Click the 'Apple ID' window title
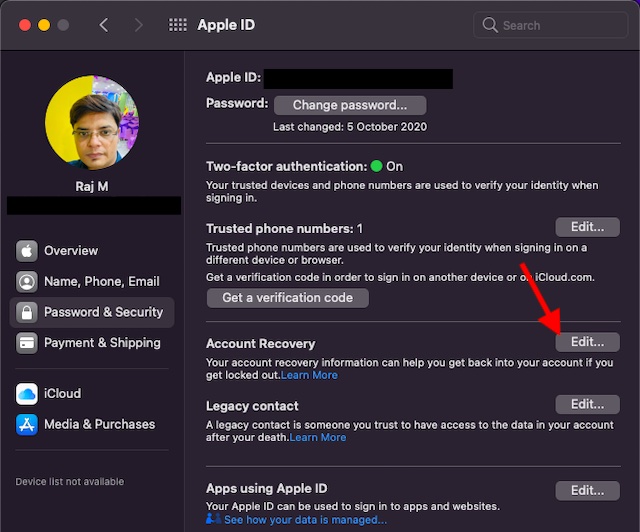Screen dimensions: 640x532 [x=226, y=25]
